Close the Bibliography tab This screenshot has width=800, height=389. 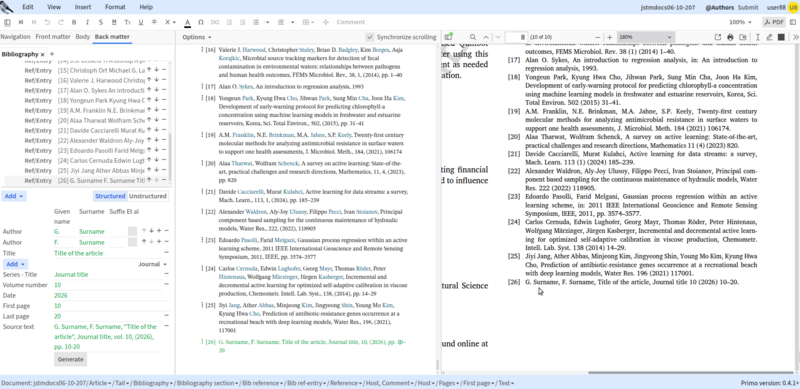[42, 54]
